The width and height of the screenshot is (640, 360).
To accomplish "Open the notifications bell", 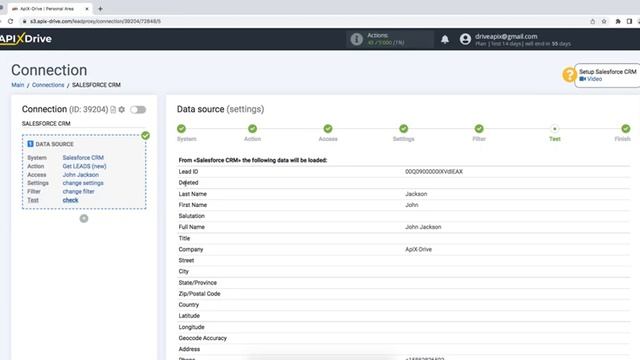I will coord(445,39).
